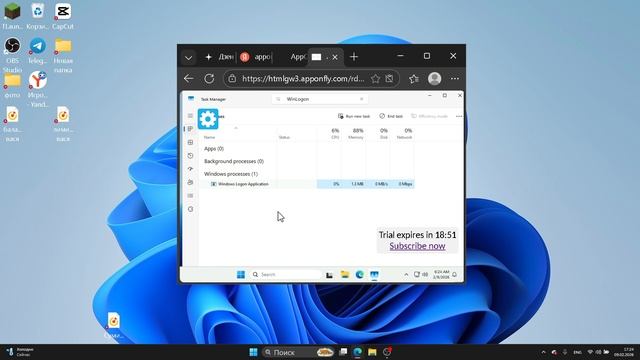The width and height of the screenshot is (640, 360).
Task: Open the фото folder on the desktop
Action: tap(12, 80)
